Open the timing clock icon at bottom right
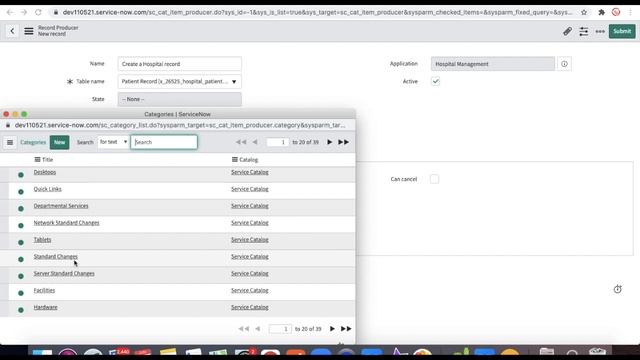640x360 pixels. (x=618, y=289)
